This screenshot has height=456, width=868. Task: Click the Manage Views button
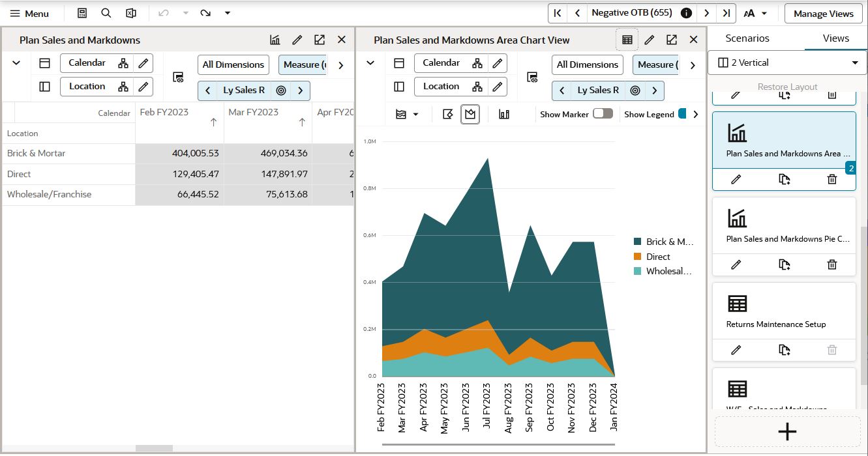click(x=823, y=13)
